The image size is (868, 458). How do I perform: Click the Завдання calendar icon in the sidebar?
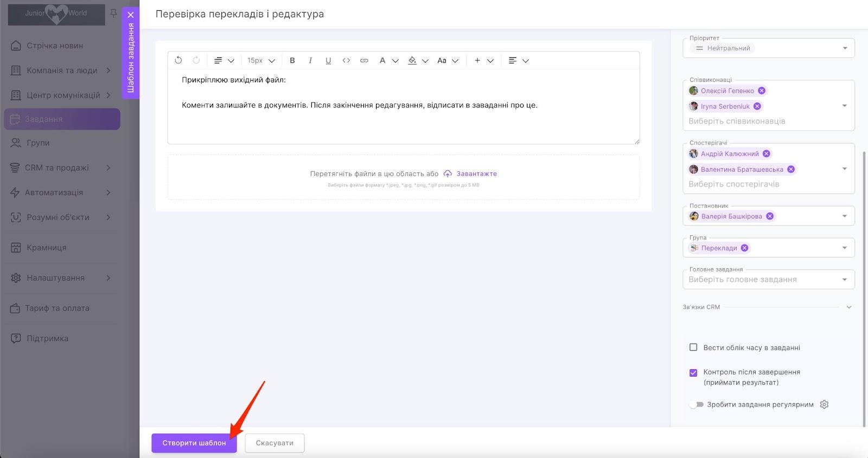click(15, 119)
